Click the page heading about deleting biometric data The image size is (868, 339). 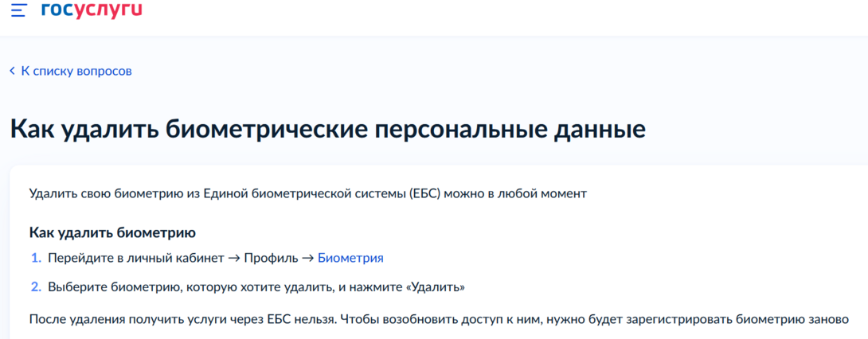point(327,130)
